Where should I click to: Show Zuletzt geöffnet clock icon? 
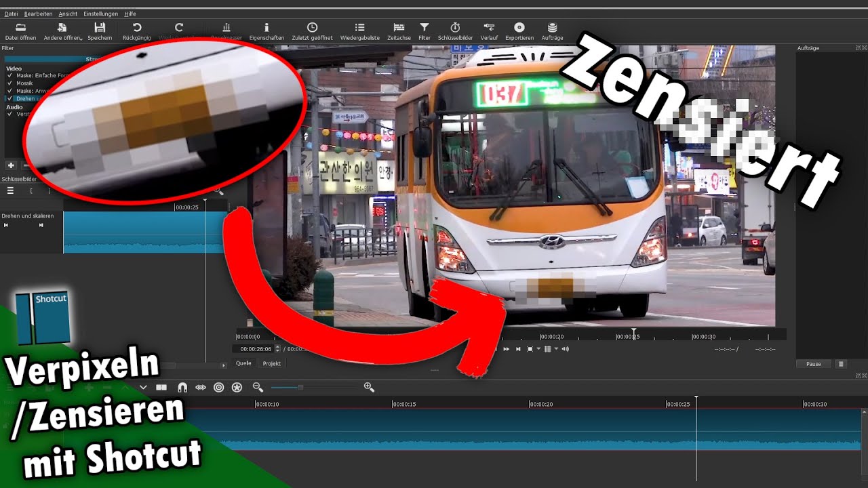(312, 27)
